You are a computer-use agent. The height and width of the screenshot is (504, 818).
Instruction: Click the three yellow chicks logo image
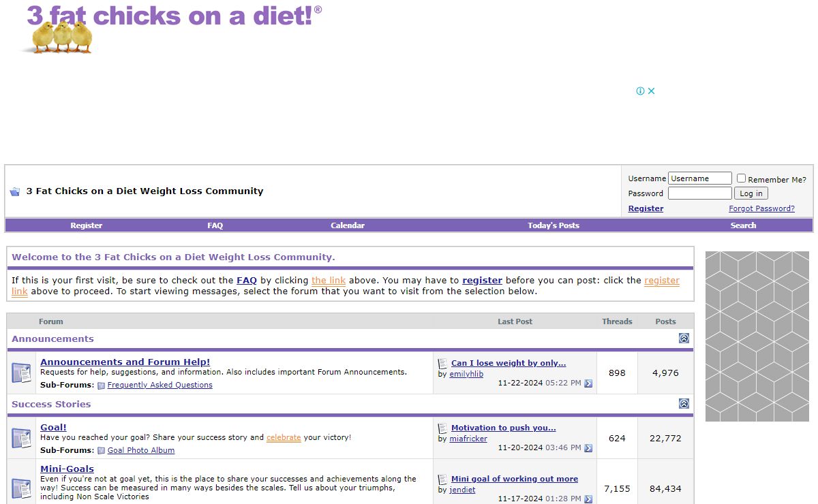tap(63, 37)
